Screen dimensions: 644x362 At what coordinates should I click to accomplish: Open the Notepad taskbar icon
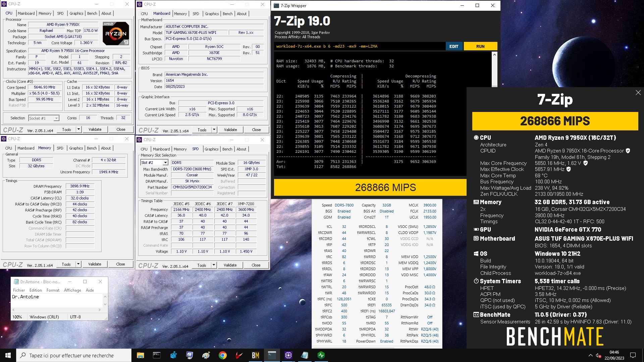(x=305, y=355)
